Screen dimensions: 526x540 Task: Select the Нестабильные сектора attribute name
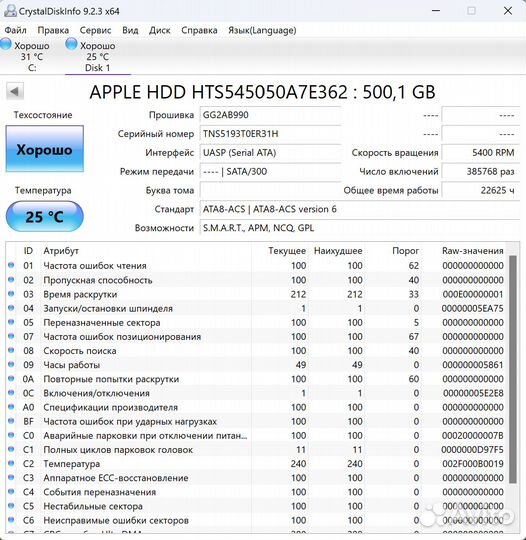click(x=93, y=506)
